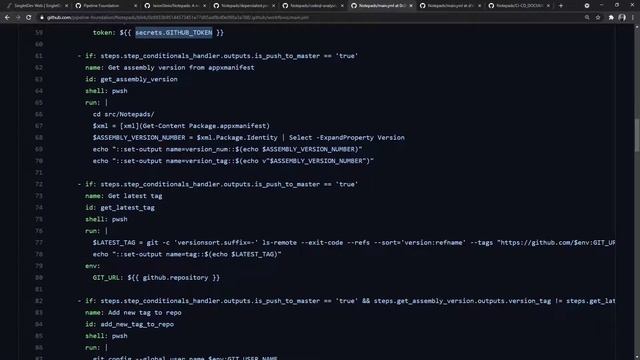Close the Pipeline Foundation tab
The height and width of the screenshot is (360, 640).
click(136, 6)
